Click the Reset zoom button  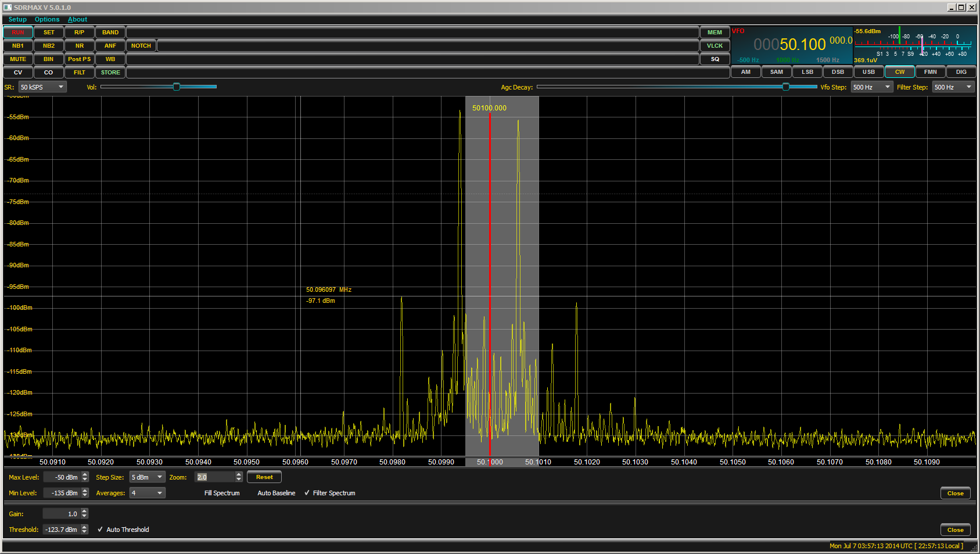click(264, 477)
